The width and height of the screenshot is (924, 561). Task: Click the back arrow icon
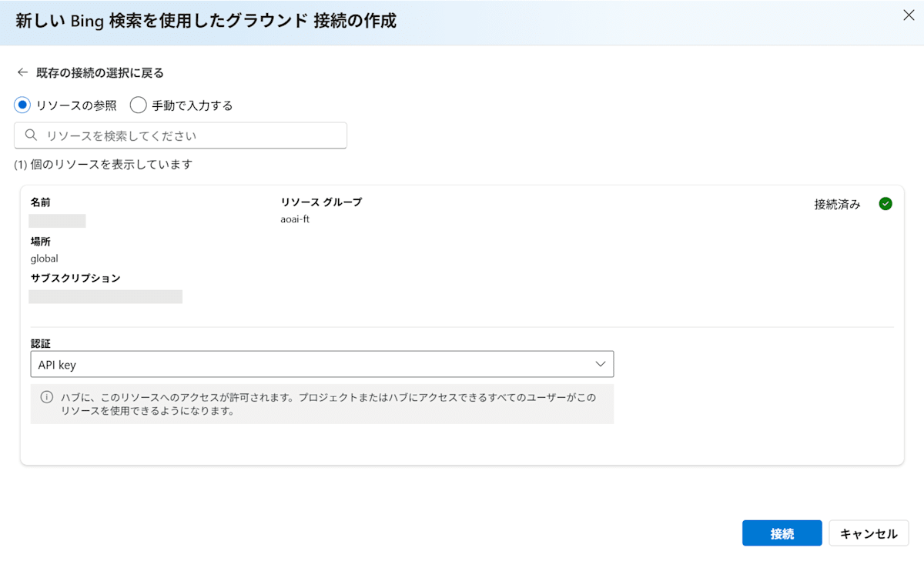point(22,73)
